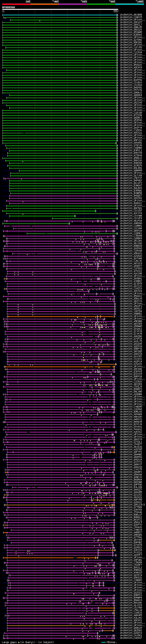146x644 pixels.
Task: Open hit UniRef100_C7BGM8
Action: 131,236
